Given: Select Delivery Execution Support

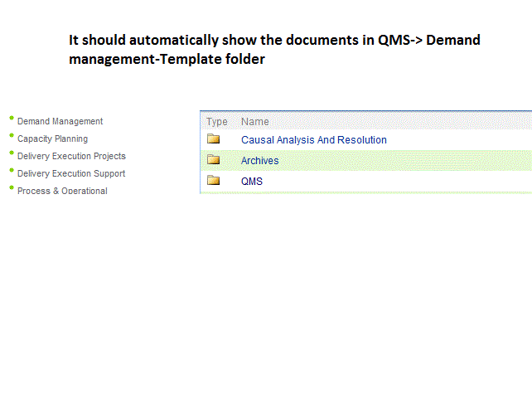Looking at the screenshot, I should click(x=71, y=173).
